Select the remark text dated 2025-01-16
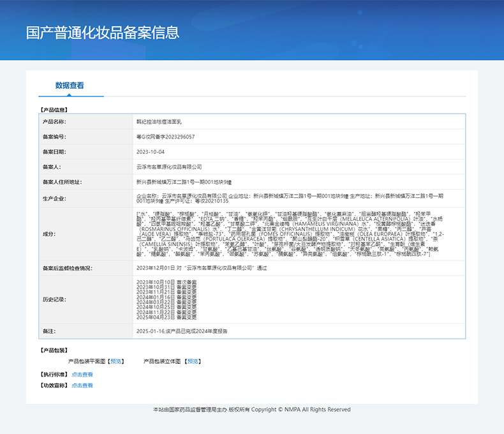The height and width of the screenshot is (434, 504). click(x=182, y=331)
